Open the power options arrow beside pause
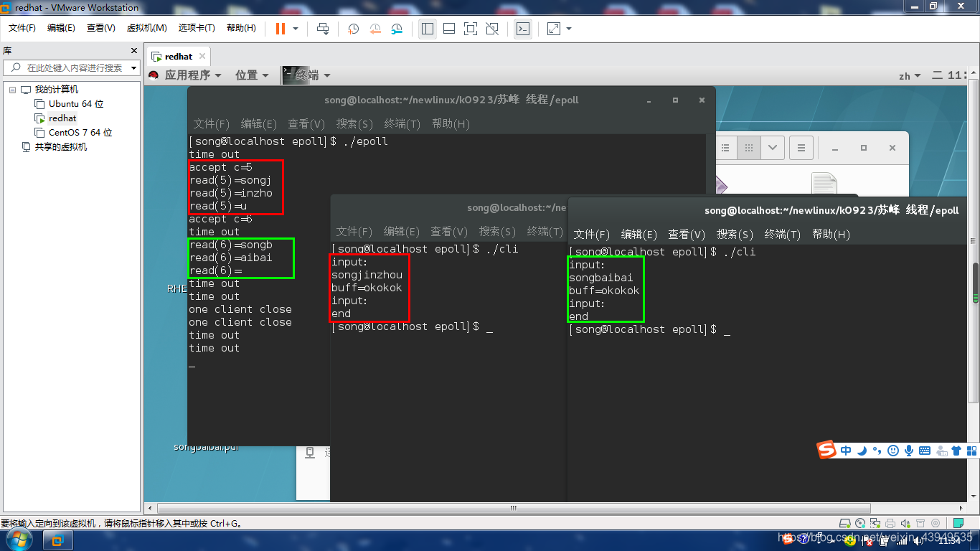 click(296, 29)
